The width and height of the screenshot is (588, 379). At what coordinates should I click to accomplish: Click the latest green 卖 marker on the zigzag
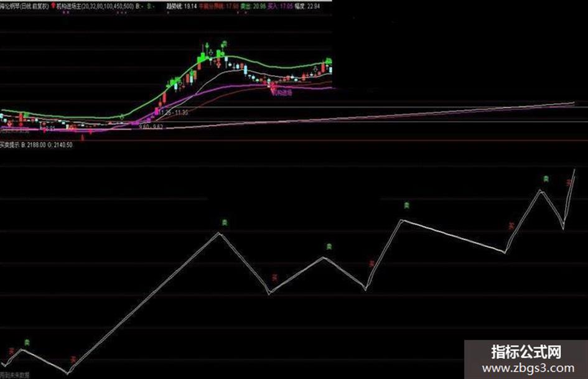546,179
